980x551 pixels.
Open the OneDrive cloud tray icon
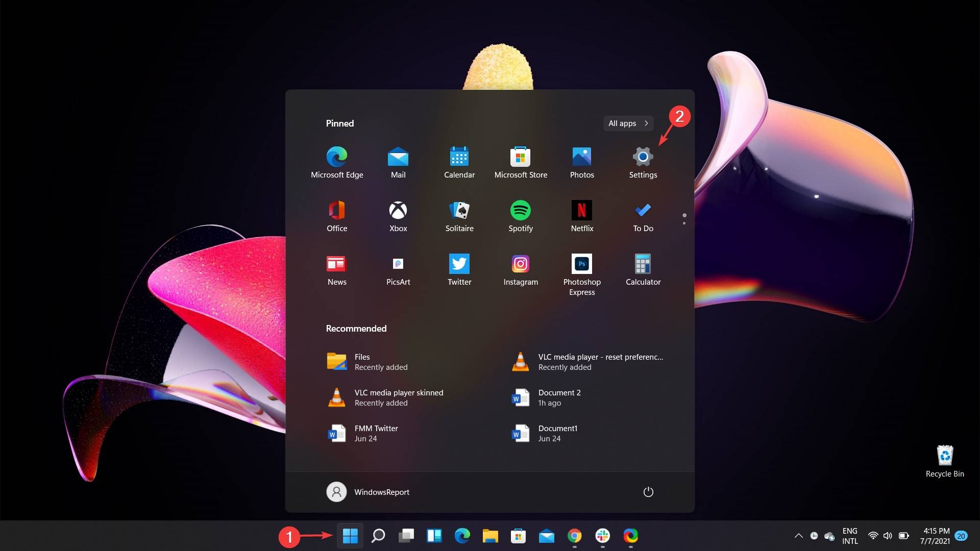pyautogui.click(x=829, y=536)
